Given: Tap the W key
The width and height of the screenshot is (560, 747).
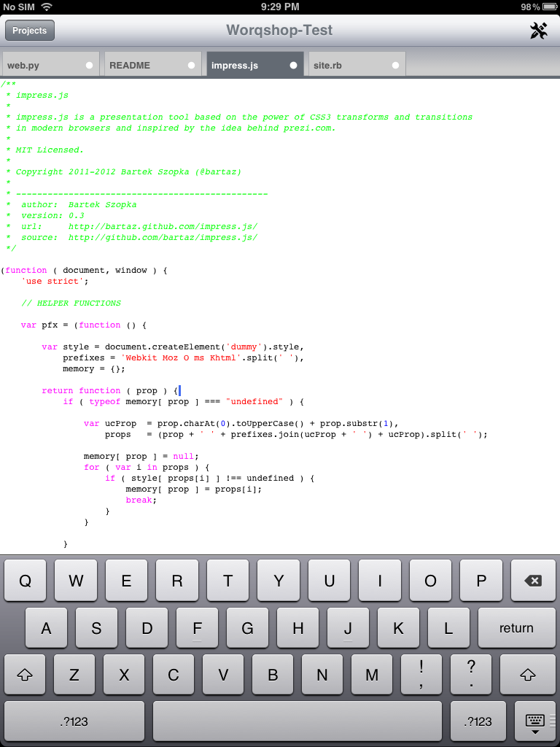Looking at the screenshot, I should tap(76, 580).
